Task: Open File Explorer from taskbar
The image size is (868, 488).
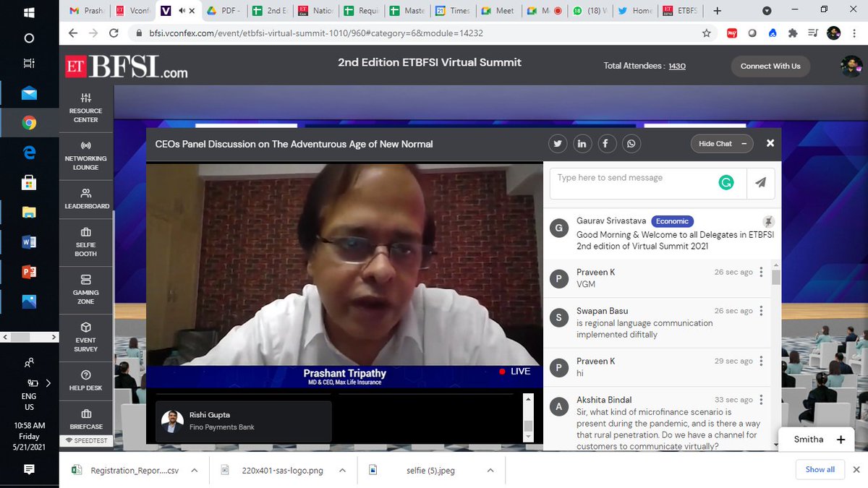Action: click(x=29, y=212)
